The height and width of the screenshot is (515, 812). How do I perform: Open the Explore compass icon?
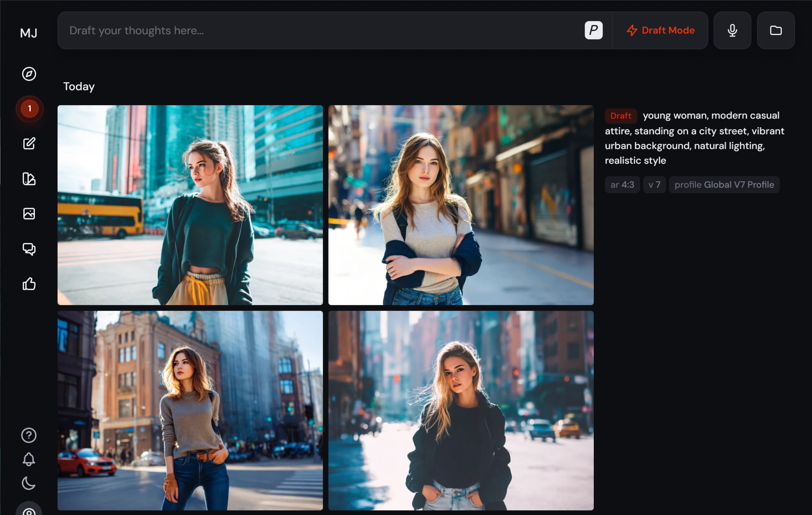[29, 74]
